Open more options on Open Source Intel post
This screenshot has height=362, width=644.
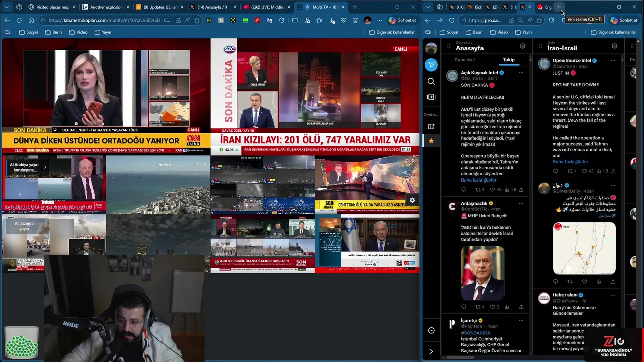tap(613, 61)
